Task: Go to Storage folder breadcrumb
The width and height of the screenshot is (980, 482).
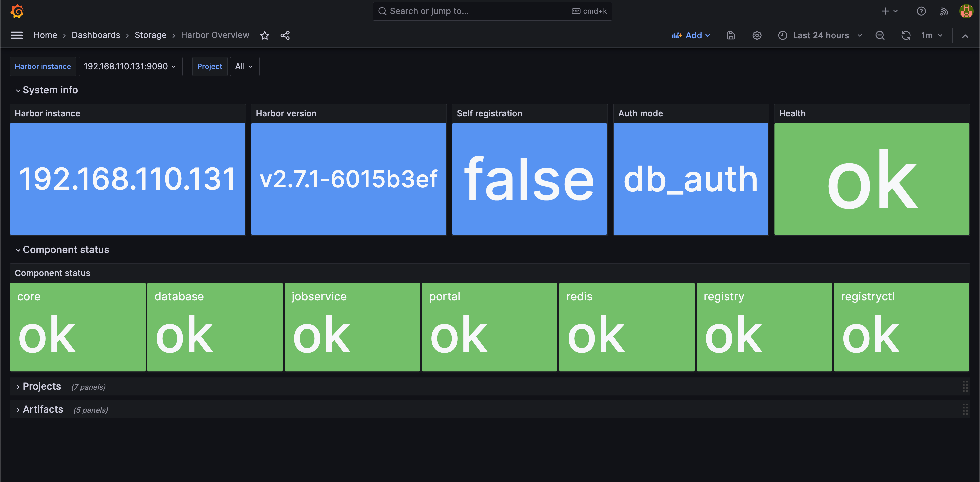Action: point(150,35)
